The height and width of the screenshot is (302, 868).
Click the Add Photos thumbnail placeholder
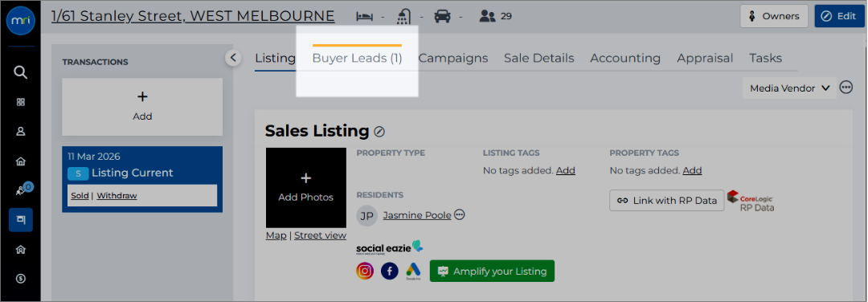[306, 188]
